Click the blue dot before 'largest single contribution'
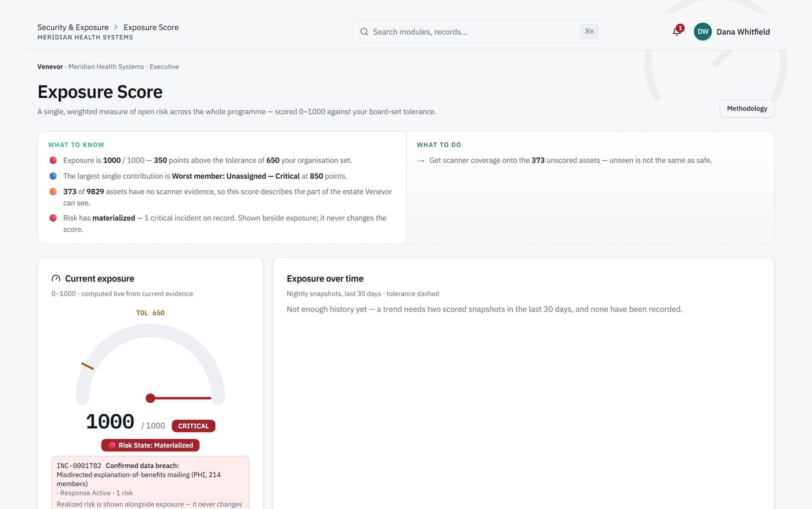812x509 pixels. (53, 176)
